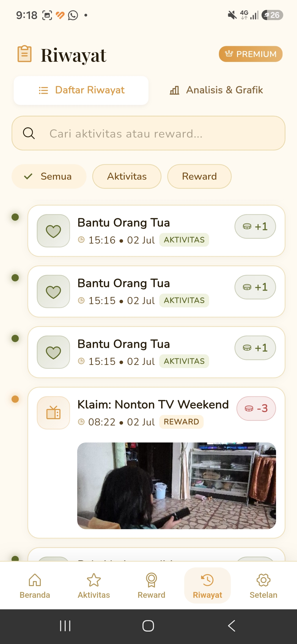Tap the +1 coin badge of 15:16 entry

tap(255, 227)
